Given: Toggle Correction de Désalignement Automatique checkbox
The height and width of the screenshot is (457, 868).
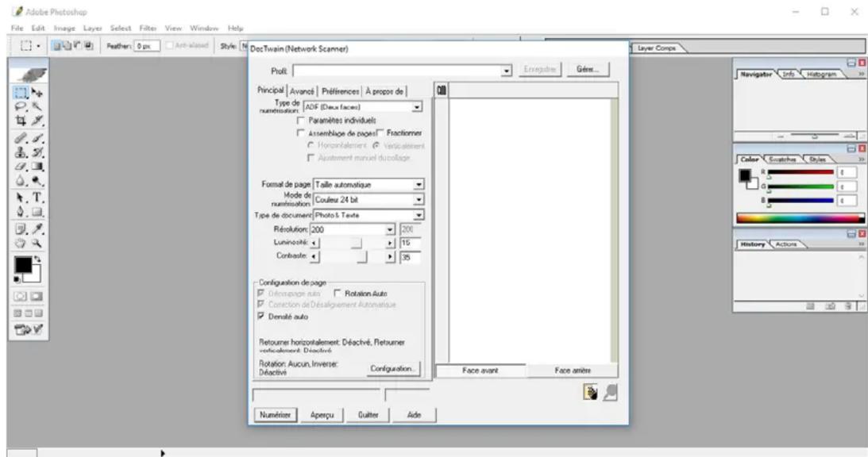Looking at the screenshot, I should pyautogui.click(x=260, y=305).
